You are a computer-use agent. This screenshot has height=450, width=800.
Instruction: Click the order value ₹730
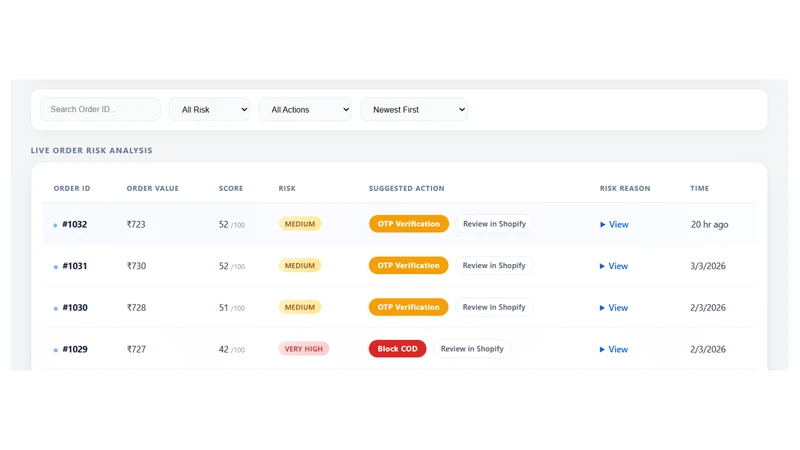pos(136,266)
